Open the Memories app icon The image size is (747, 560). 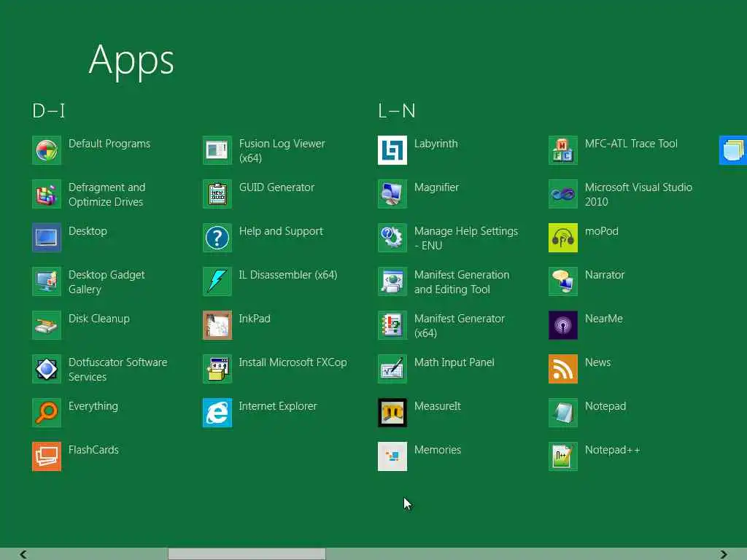click(392, 456)
